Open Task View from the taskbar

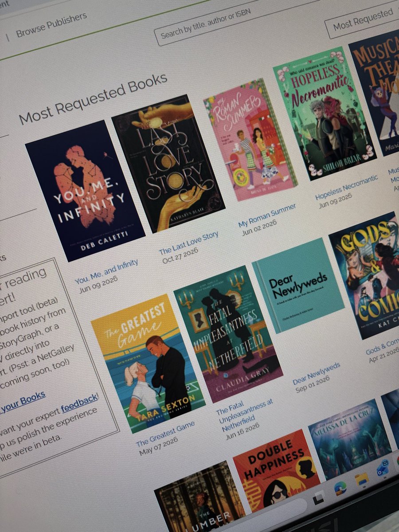(318, 498)
